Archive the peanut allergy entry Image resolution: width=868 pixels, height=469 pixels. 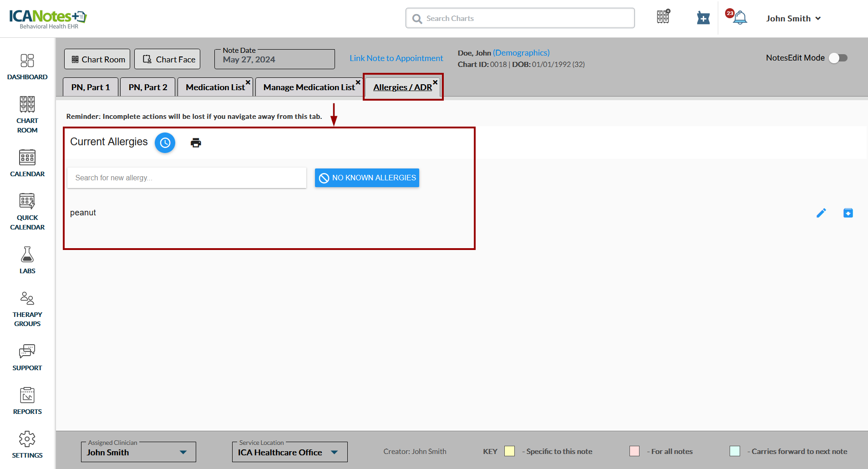coord(848,213)
